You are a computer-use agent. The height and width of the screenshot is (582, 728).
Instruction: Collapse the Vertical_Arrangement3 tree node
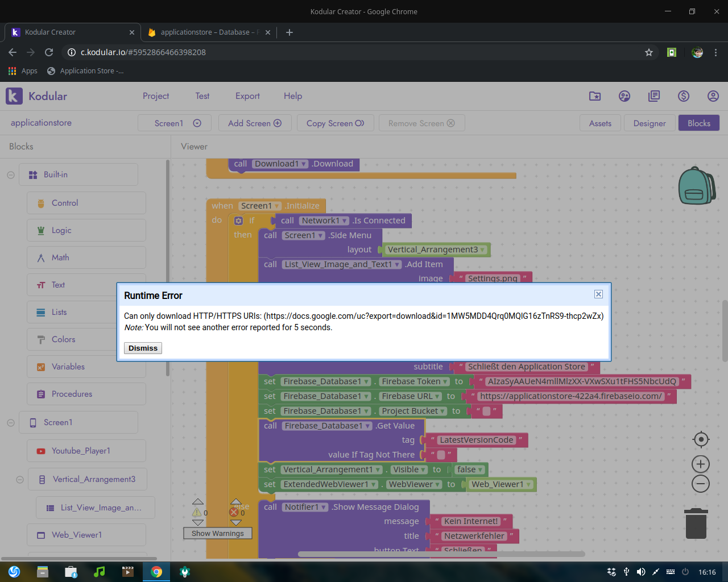click(x=20, y=480)
